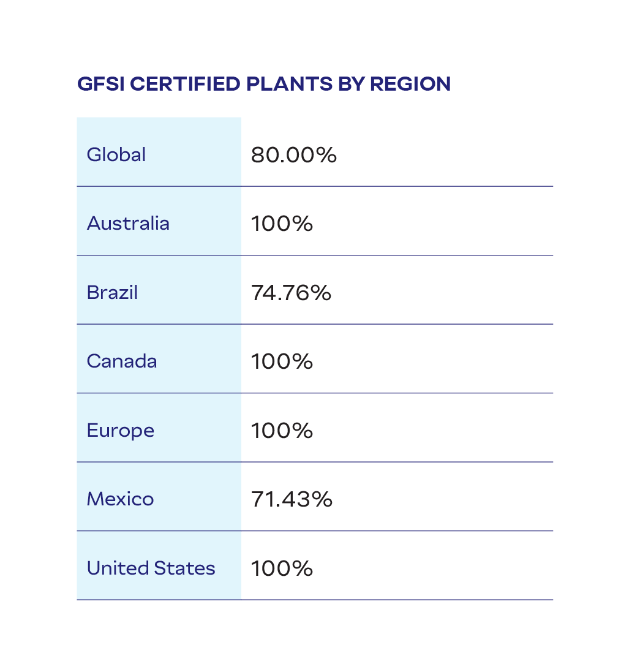
Task: Click the United States 100% value
Action: pyautogui.click(x=282, y=568)
